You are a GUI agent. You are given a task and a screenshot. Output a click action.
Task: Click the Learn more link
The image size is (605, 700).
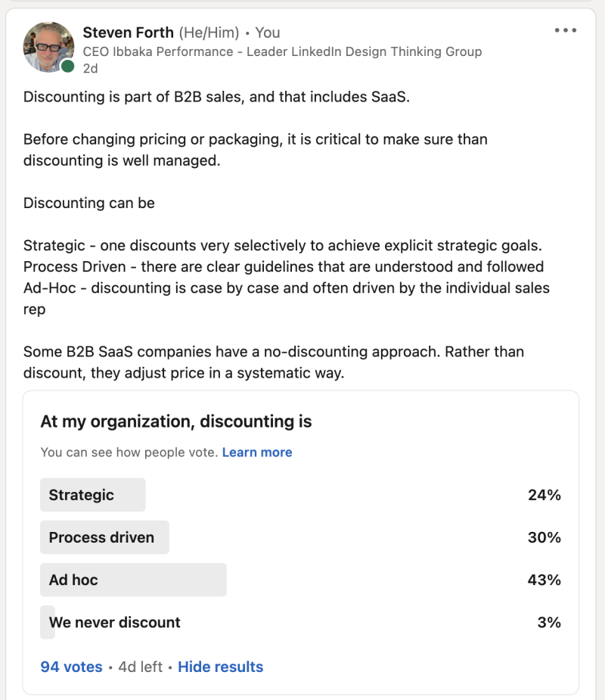point(257,452)
